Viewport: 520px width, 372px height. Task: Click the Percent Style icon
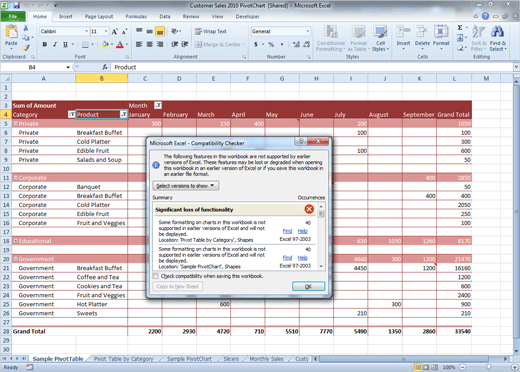[x=271, y=44]
